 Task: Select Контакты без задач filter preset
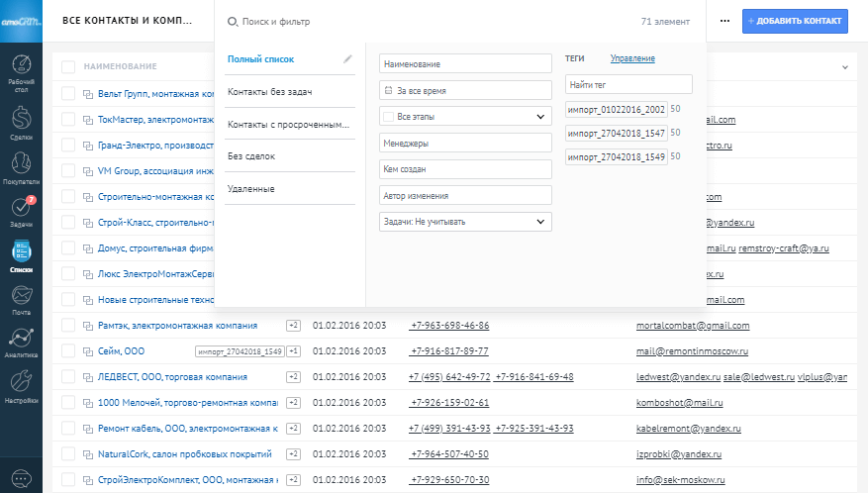click(270, 92)
